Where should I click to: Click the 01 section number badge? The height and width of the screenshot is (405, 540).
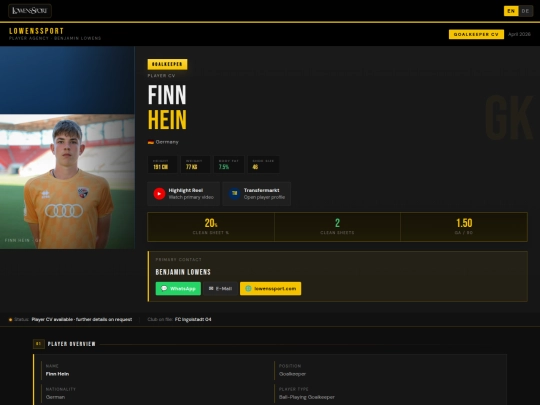tap(39, 344)
